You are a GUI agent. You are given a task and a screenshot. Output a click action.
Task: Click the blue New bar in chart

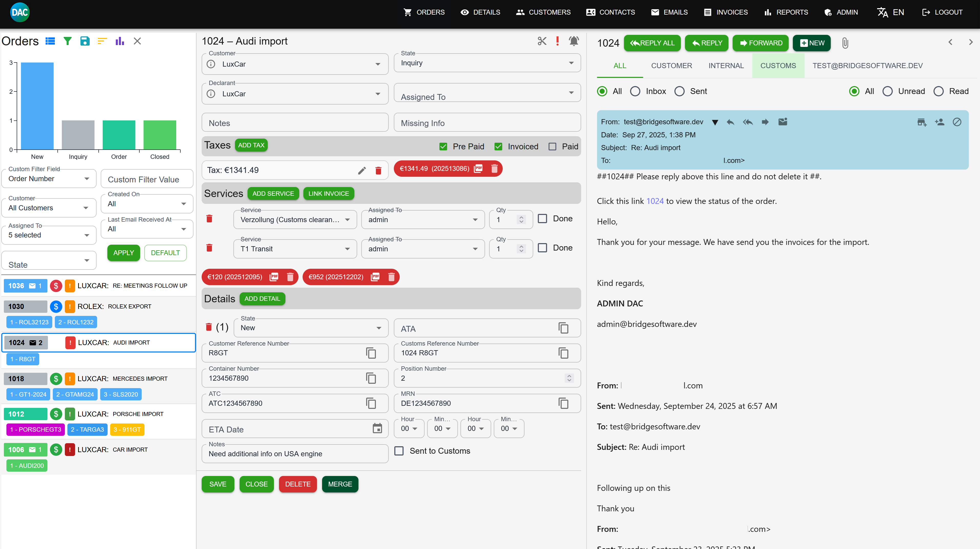37,106
